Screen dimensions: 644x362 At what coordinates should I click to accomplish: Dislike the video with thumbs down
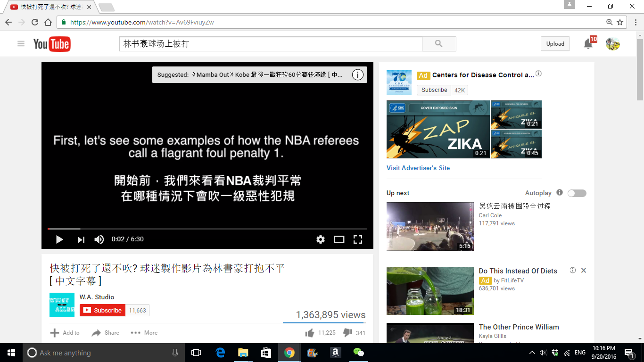[x=348, y=333]
